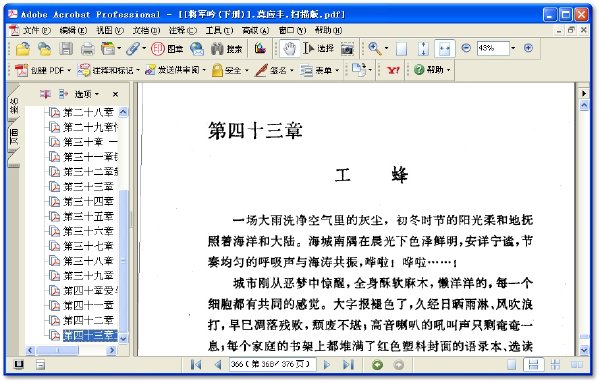Click the Y! Yahoo toolbar icon

tap(393, 70)
